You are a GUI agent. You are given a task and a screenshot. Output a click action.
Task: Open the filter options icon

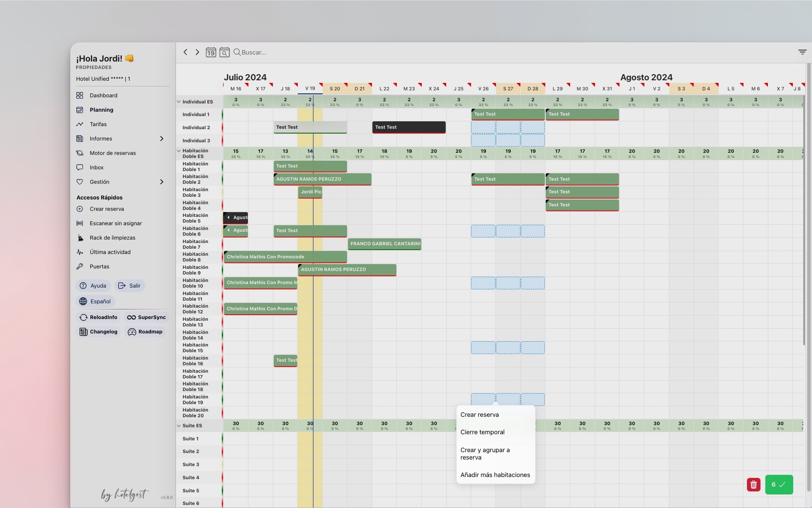tap(802, 52)
